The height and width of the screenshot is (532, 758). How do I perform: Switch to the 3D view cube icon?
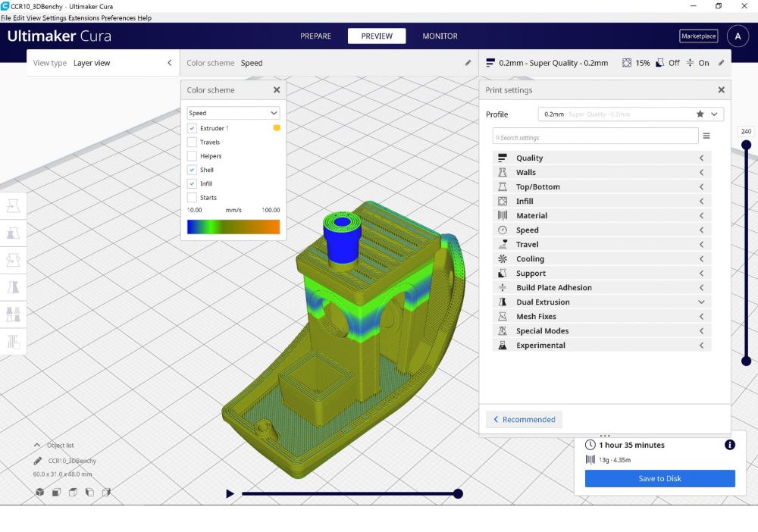coord(39,492)
